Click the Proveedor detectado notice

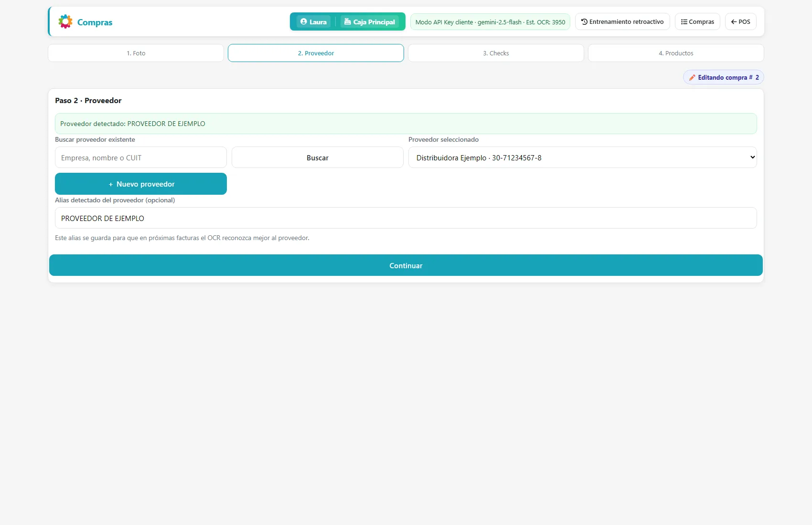click(406, 124)
